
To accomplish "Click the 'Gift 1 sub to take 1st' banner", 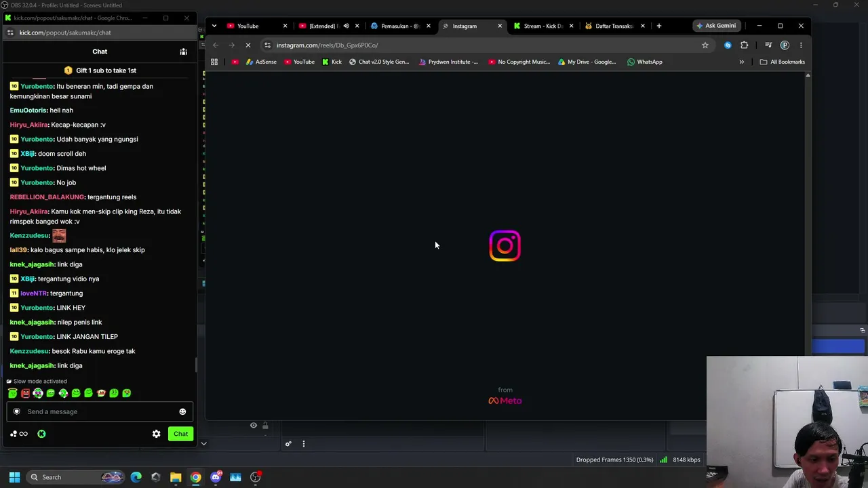I will (100, 70).
